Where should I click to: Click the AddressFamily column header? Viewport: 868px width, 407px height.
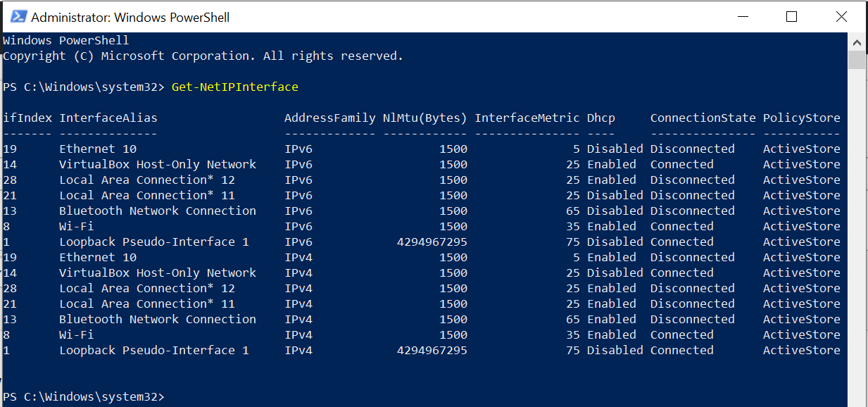tap(329, 118)
